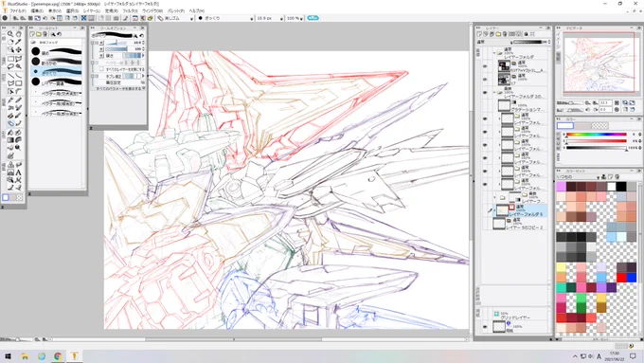Select the Lasso selection tool
The height and width of the screenshot is (363, 644).
(10, 66)
